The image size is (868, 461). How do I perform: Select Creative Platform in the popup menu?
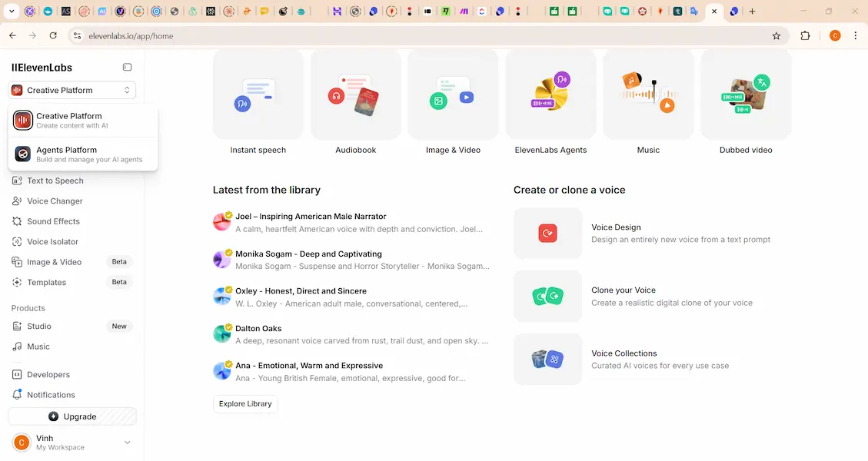click(83, 121)
